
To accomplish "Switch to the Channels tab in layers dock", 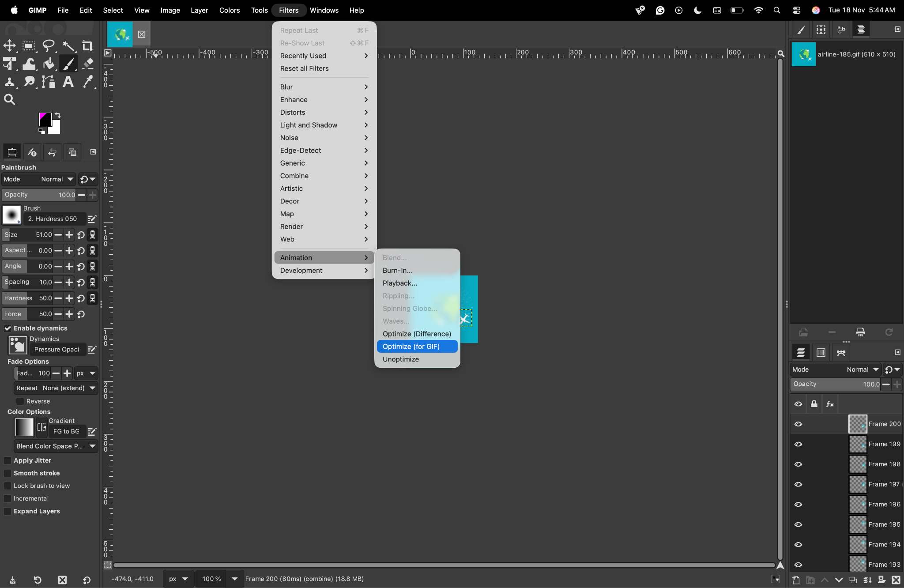I will (x=821, y=352).
